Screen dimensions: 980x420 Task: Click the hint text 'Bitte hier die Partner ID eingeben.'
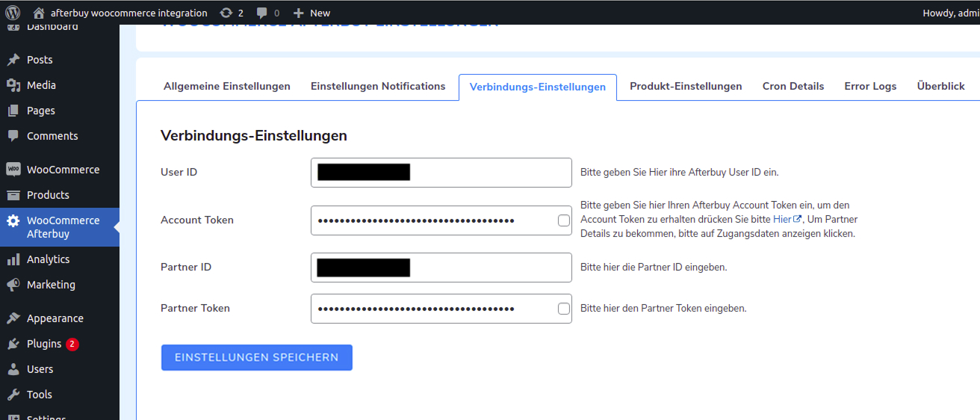coord(654,268)
